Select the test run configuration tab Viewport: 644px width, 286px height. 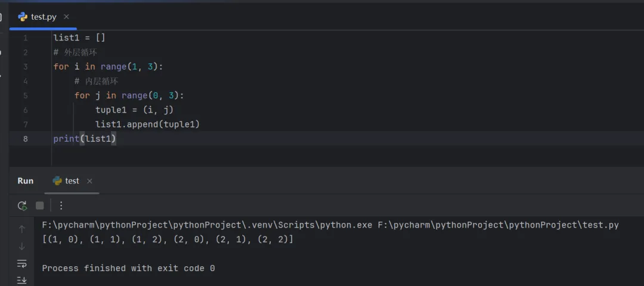[72, 181]
